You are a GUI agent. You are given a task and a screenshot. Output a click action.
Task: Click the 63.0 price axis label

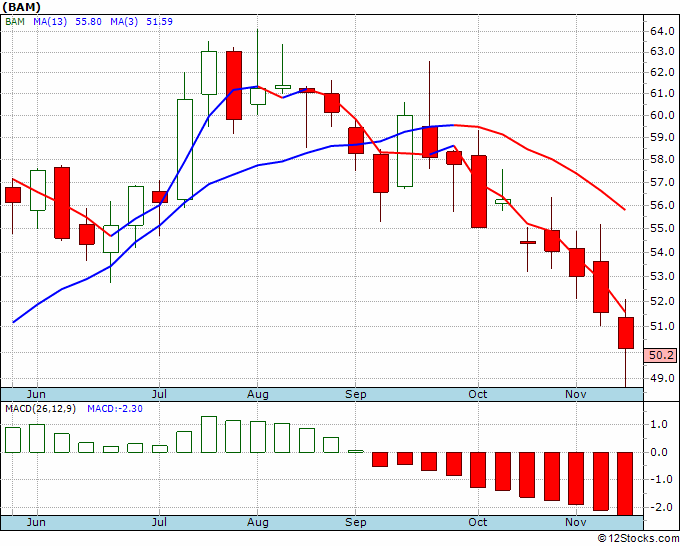pyautogui.click(x=662, y=52)
